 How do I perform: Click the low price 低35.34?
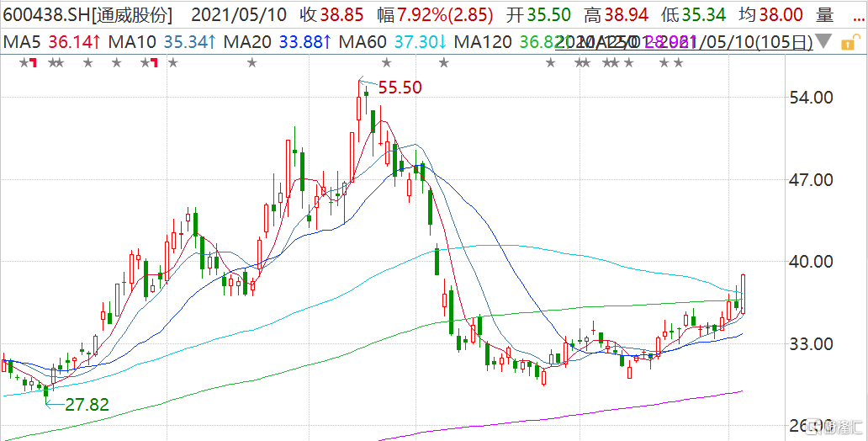click(x=694, y=15)
